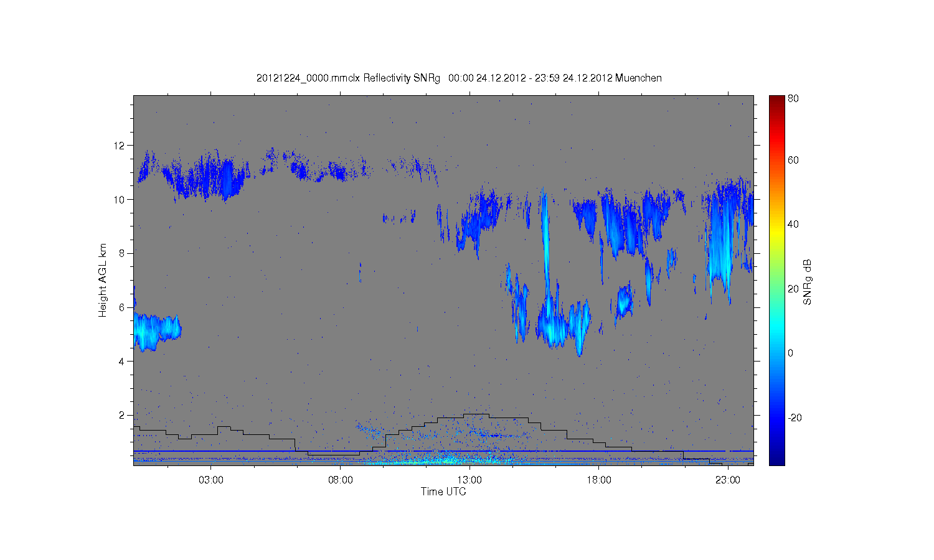Click the dark blue bottom of the colorbar
The height and width of the screenshot is (560, 934).
[x=776, y=451]
